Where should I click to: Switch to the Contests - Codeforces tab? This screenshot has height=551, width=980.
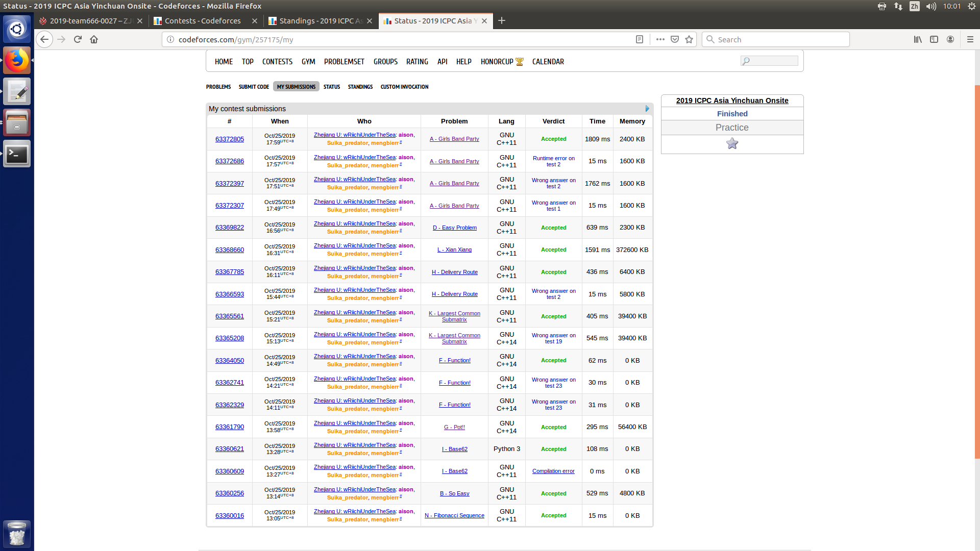click(x=203, y=21)
